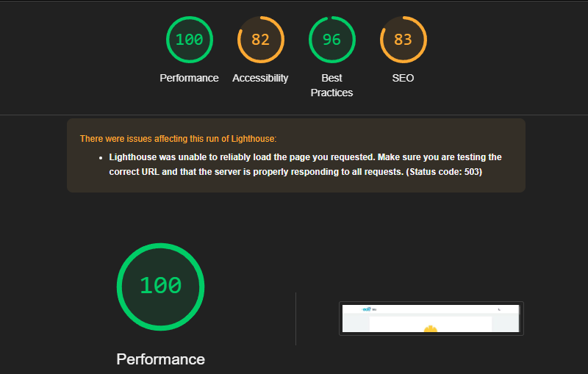Choose the SEO category label
This screenshot has width=588, height=374.
[x=403, y=78]
